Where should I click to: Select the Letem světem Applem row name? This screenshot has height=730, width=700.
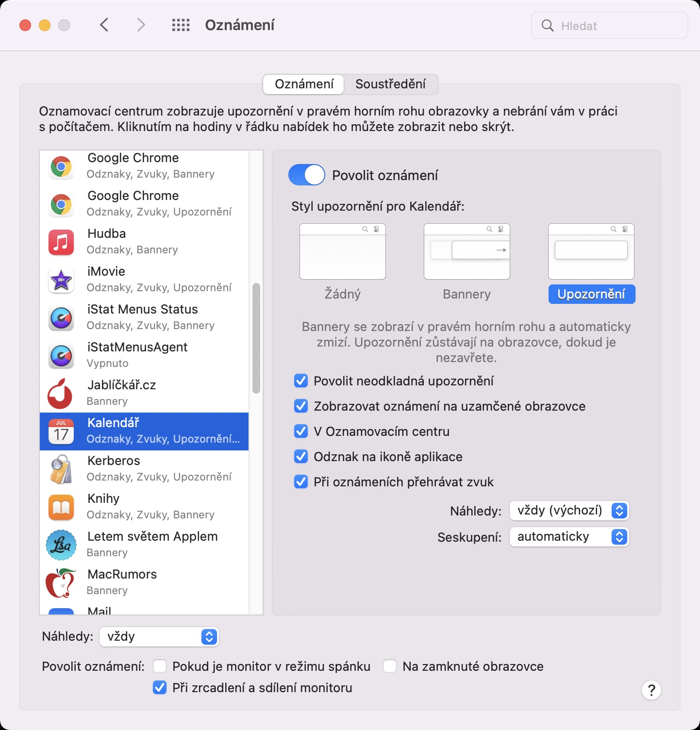click(152, 536)
